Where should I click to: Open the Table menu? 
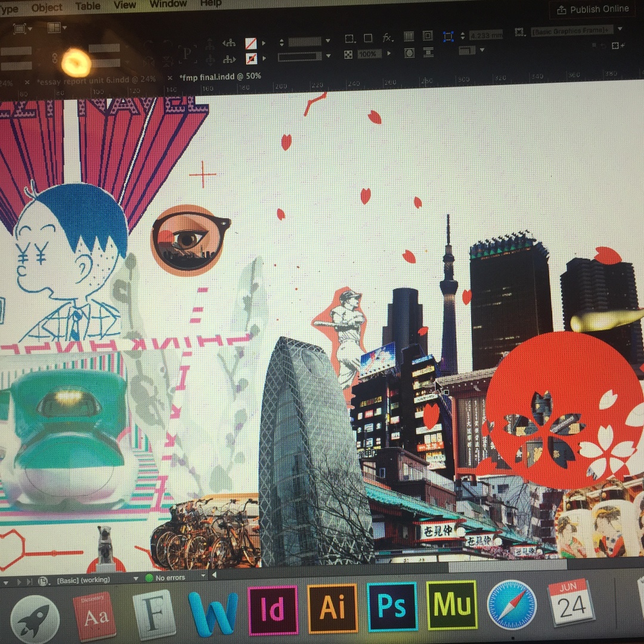coord(88,6)
